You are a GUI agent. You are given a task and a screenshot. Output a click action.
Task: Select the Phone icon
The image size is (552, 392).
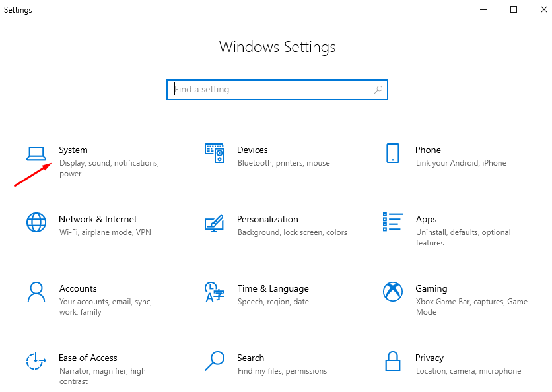(x=393, y=153)
